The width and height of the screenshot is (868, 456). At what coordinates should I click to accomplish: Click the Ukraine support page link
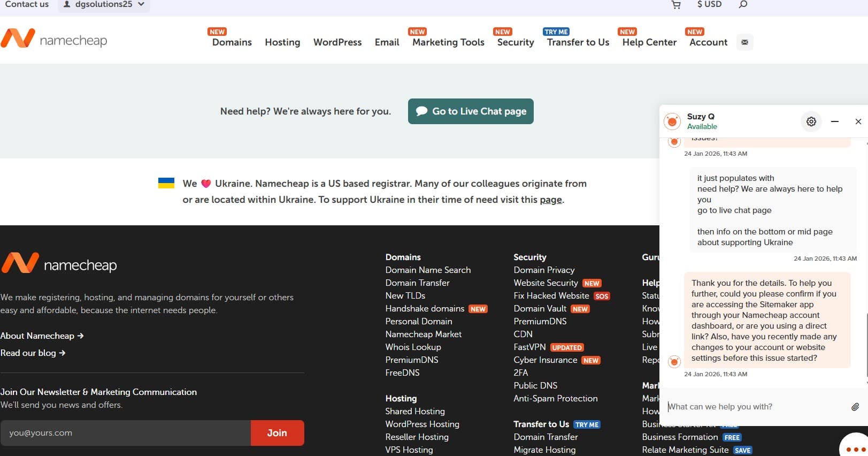pyautogui.click(x=550, y=200)
